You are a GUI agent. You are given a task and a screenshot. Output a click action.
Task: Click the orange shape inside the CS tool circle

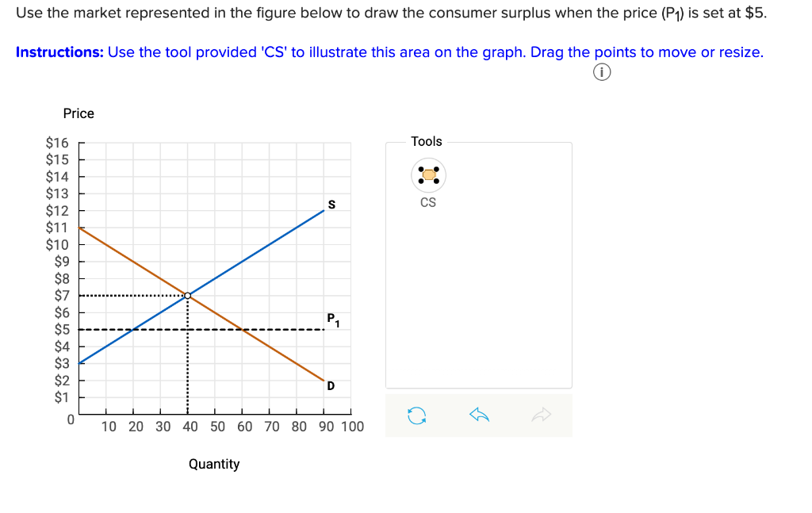point(428,174)
